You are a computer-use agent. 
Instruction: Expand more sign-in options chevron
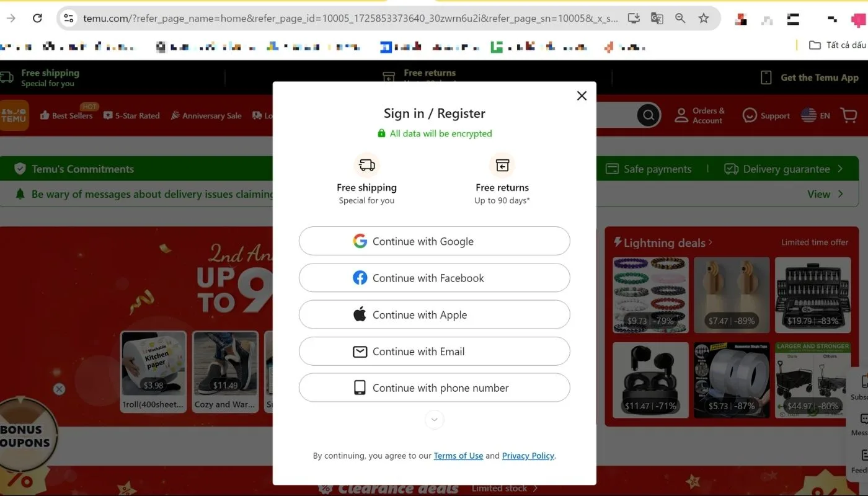click(x=434, y=420)
